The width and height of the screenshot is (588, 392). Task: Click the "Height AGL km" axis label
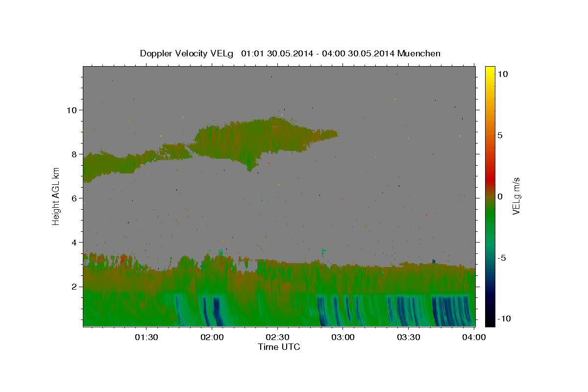pyautogui.click(x=56, y=196)
